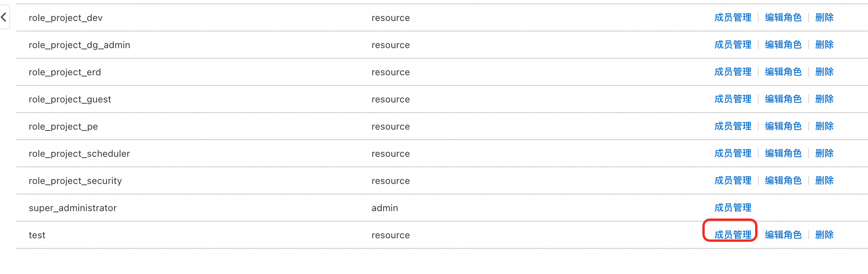This screenshot has width=868, height=274.
Task: Open 成员管理 for the test role
Action: coord(733,235)
